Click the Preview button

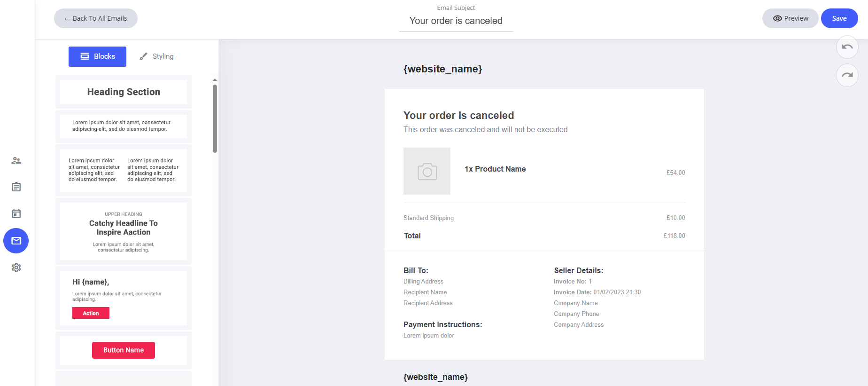pyautogui.click(x=790, y=18)
